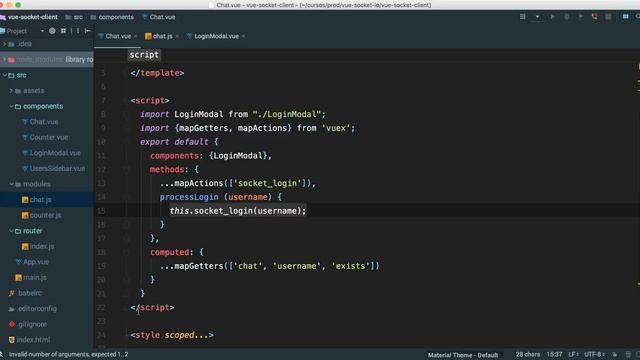The width and height of the screenshot is (640, 360).
Task: Click the scroll-from-source target icon in Project panel
Action: coord(52,31)
